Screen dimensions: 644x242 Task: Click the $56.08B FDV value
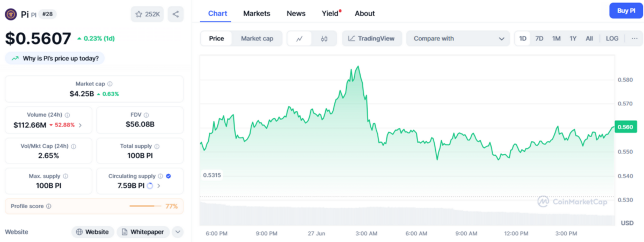click(140, 124)
